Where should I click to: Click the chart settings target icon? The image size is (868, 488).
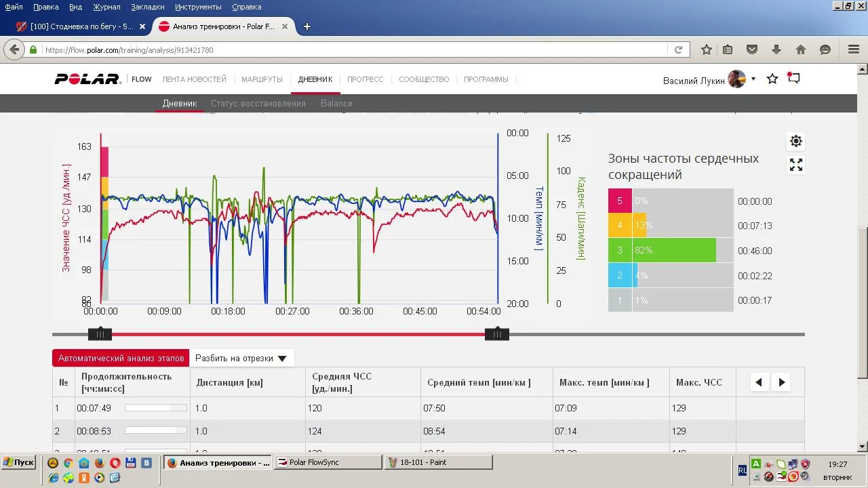[x=796, y=141]
